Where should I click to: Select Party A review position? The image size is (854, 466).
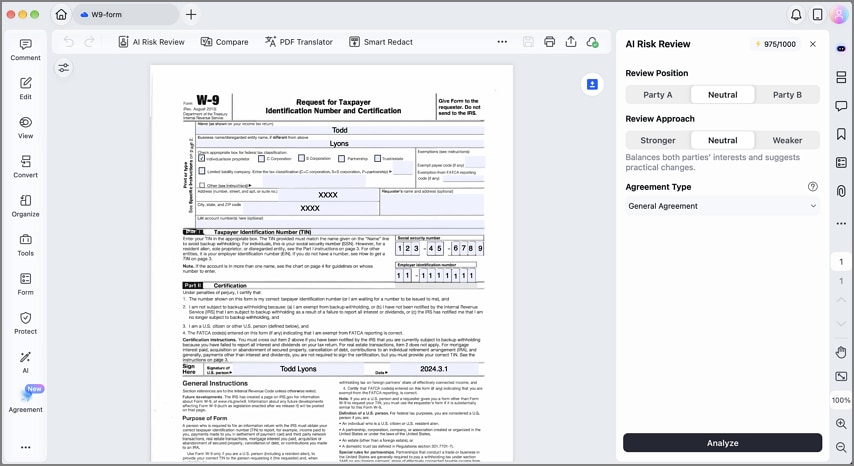click(x=658, y=95)
